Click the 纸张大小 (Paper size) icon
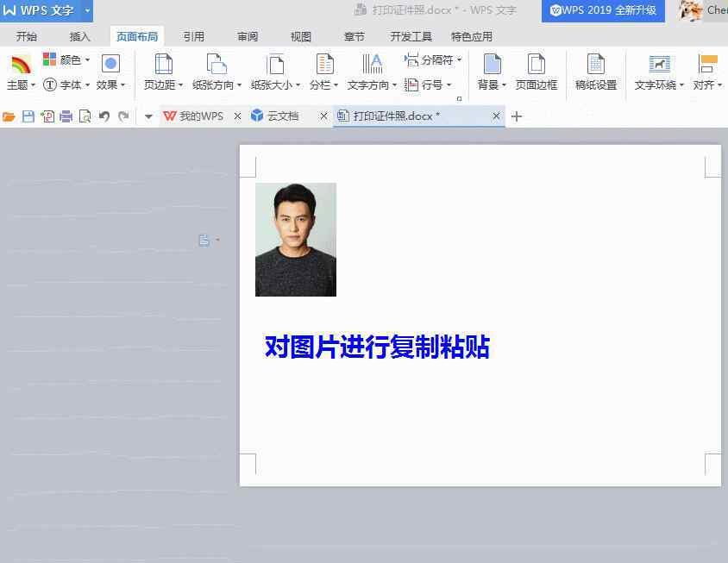This screenshot has height=563, width=728. 275,64
